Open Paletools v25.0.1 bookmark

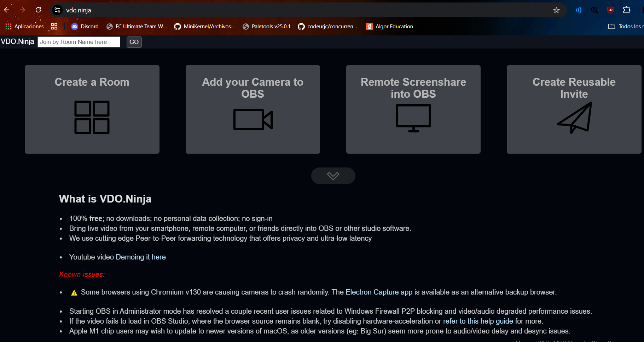tap(266, 27)
